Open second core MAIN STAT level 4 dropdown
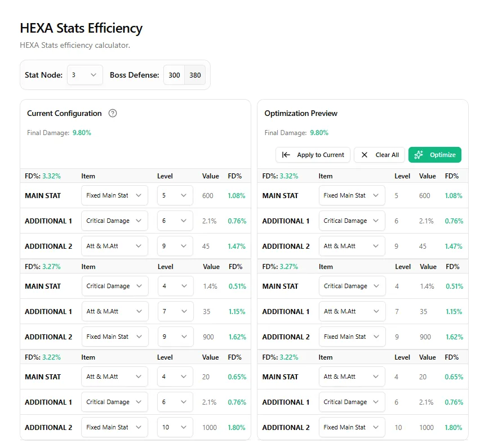480x448 pixels. coord(175,286)
